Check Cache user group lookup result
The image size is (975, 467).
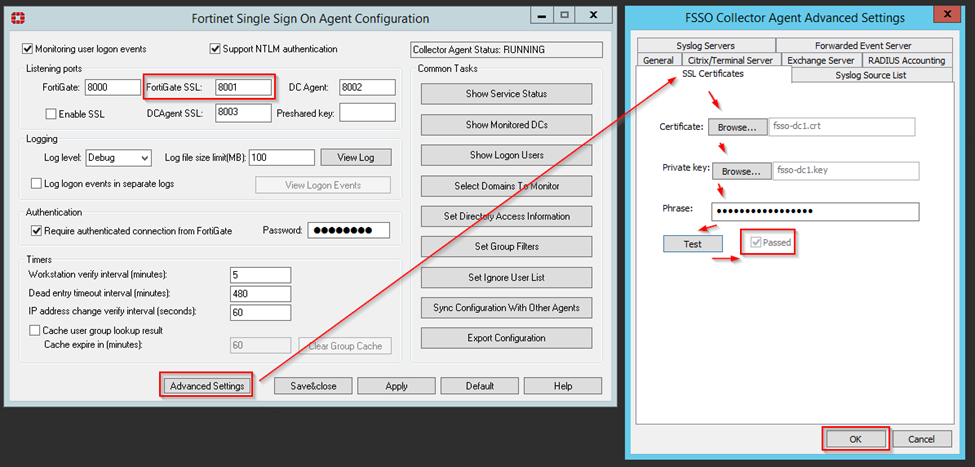(x=34, y=330)
